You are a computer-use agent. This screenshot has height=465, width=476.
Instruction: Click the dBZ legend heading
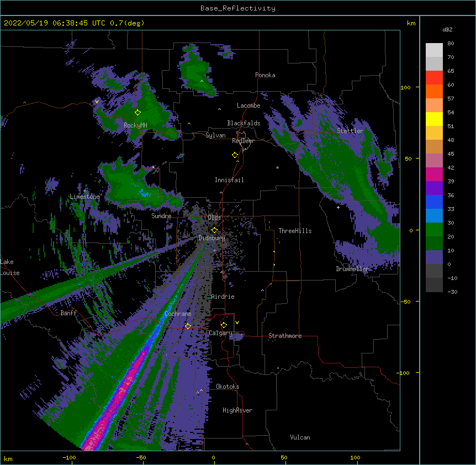pos(447,29)
